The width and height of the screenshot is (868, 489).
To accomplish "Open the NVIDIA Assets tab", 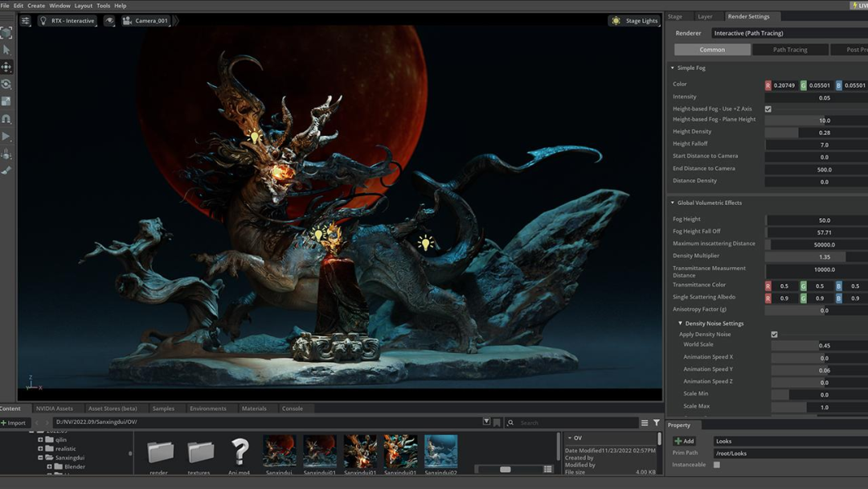I will 55,409.
